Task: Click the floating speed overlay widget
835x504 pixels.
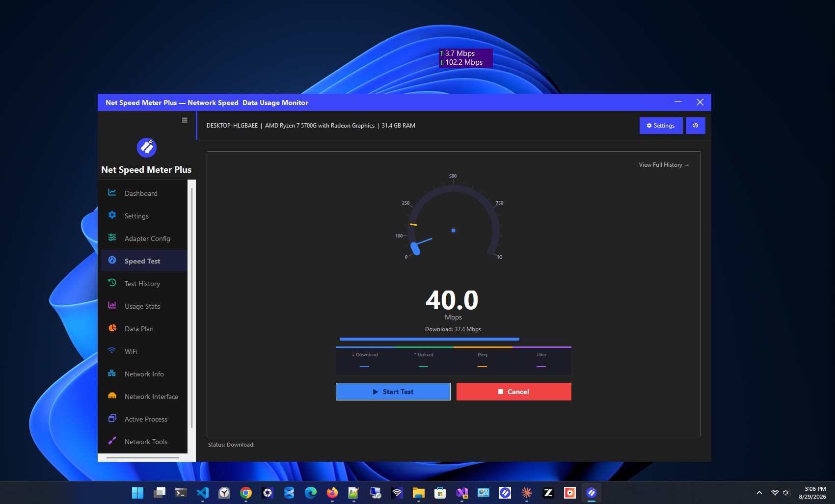Action: click(x=465, y=58)
